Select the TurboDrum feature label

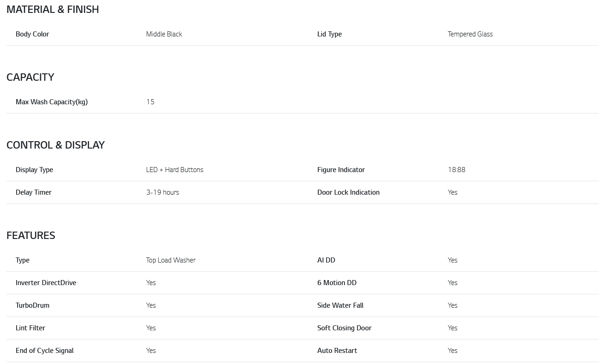tap(32, 305)
